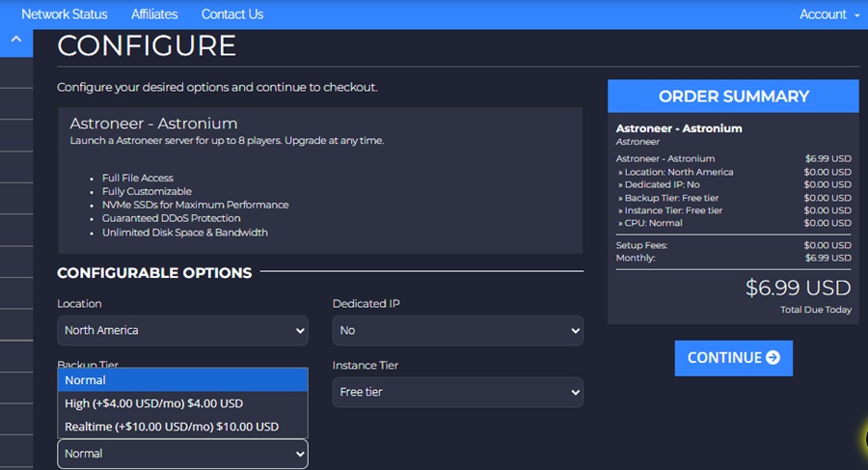Viewport: 868px width, 470px height.
Task: Click '» Location: North America' summary line
Action: point(675,172)
